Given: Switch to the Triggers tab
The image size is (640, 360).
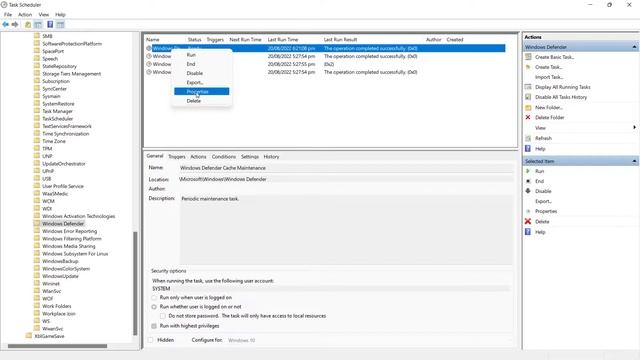Looking at the screenshot, I should 177,156.
